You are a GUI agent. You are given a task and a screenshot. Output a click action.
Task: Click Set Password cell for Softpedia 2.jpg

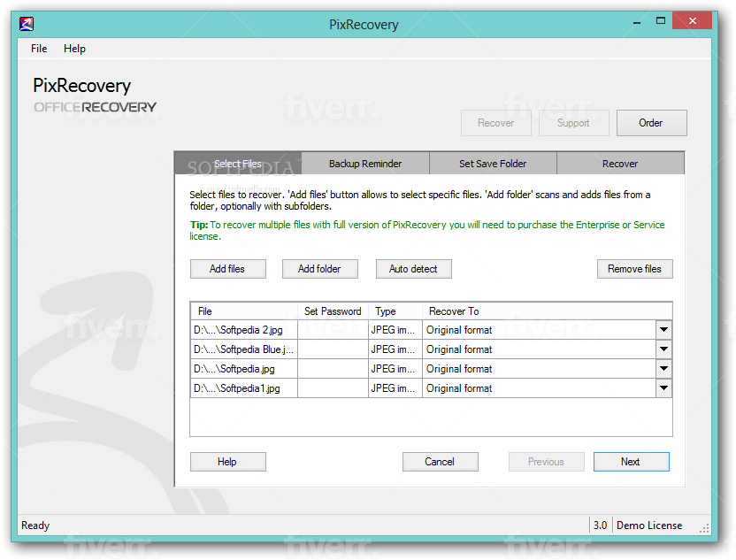click(333, 330)
